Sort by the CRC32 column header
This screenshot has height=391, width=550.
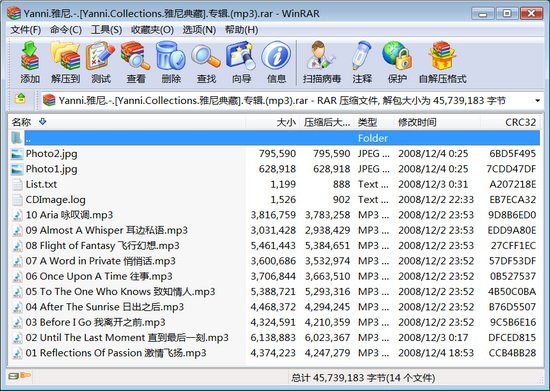(x=510, y=122)
